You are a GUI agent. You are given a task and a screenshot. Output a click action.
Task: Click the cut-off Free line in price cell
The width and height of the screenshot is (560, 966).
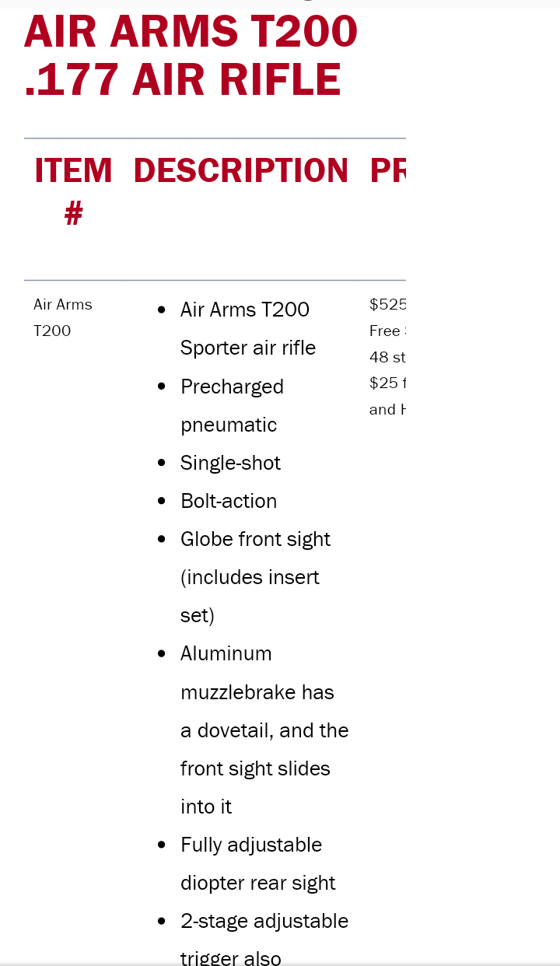click(x=387, y=331)
